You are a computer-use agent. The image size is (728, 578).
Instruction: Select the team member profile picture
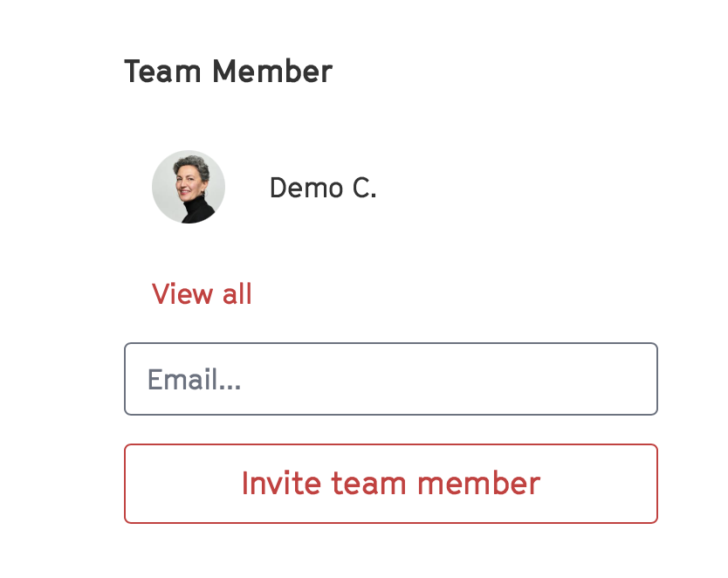tap(189, 187)
